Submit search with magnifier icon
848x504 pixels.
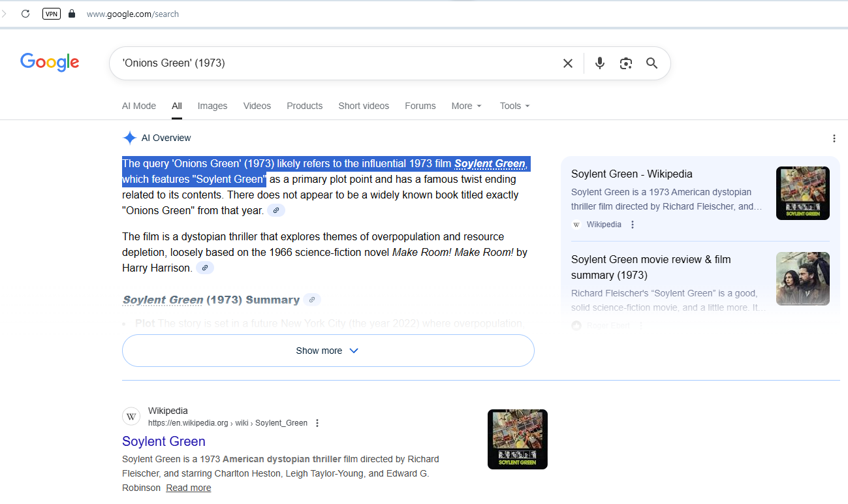(652, 63)
